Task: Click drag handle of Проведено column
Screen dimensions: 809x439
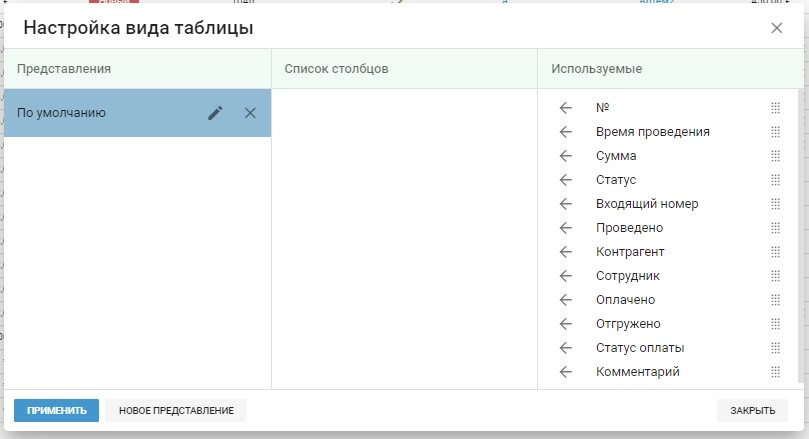Action: [775, 228]
